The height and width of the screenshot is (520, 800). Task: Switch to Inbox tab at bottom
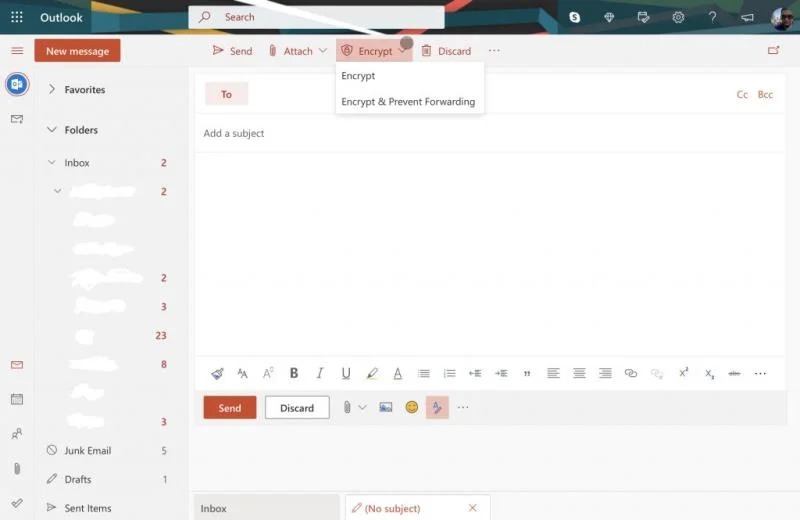[x=266, y=508]
